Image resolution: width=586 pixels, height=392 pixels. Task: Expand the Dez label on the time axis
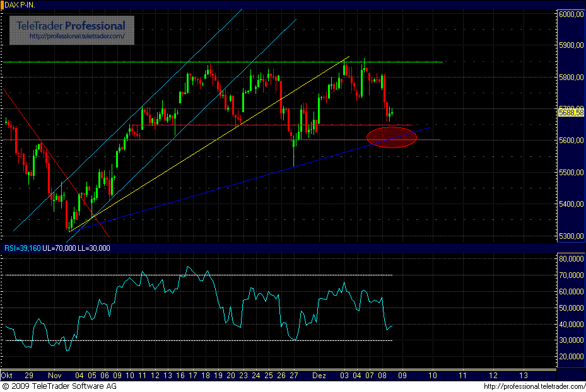tap(319, 375)
